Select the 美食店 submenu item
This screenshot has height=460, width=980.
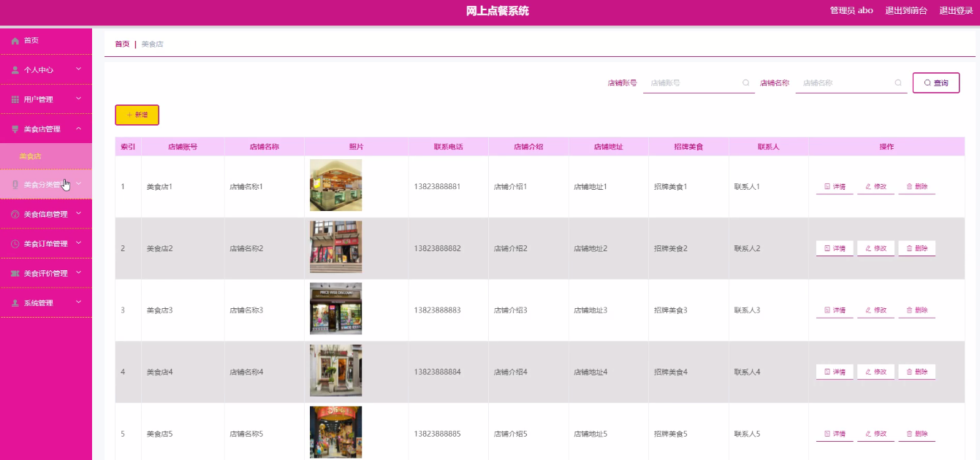point(29,156)
